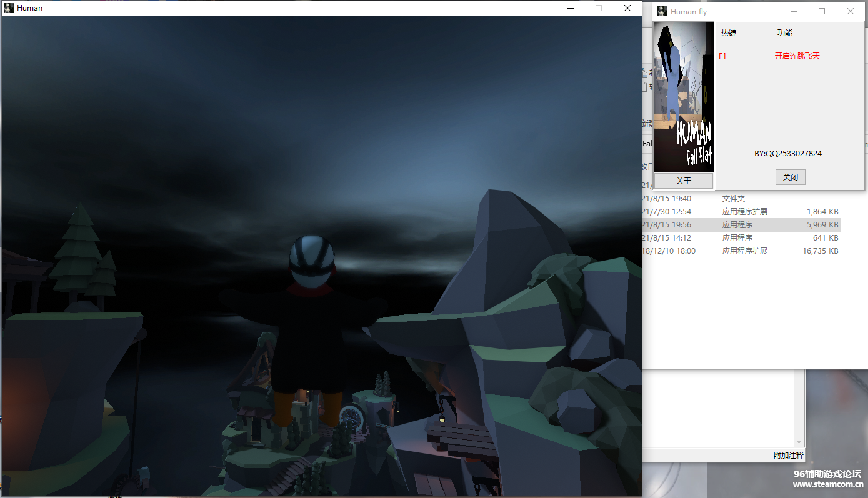
Task: Close the Human fly trainer window
Action: (x=851, y=11)
